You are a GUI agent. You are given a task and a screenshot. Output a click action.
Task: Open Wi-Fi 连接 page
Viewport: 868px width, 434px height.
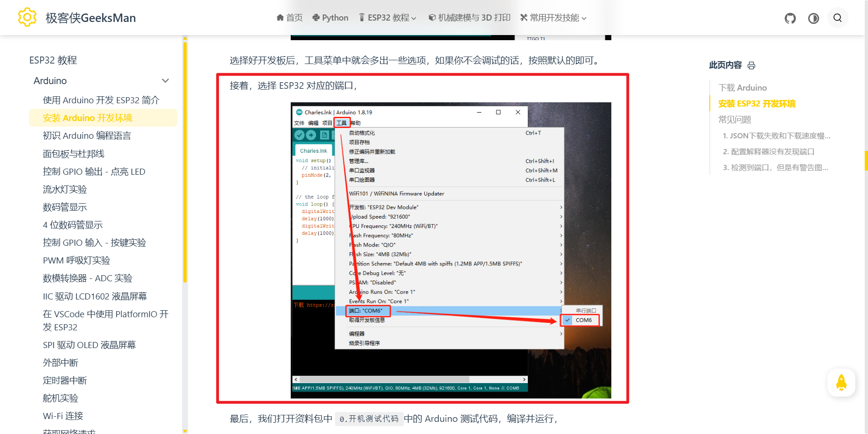pos(63,416)
